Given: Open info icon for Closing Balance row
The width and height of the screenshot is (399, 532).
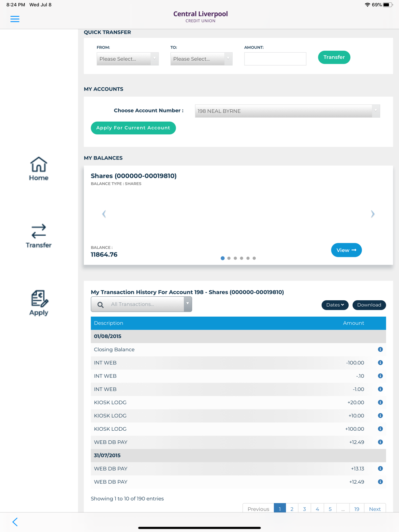Looking at the screenshot, I should (x=380, y=349).
